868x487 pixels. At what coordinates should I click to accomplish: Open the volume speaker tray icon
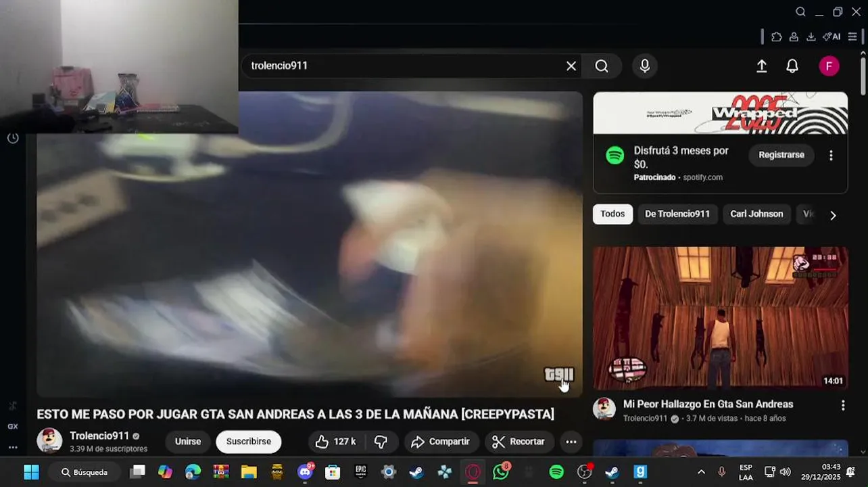point(785,472)
